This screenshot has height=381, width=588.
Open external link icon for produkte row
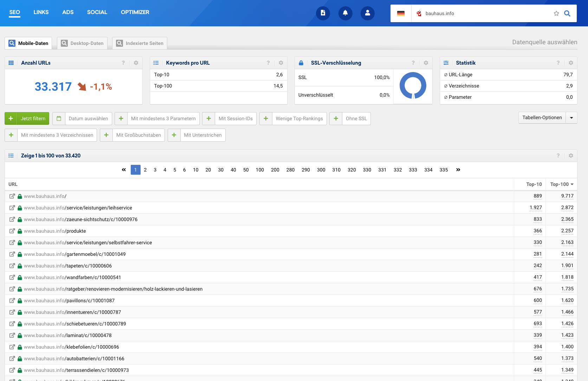12,231
